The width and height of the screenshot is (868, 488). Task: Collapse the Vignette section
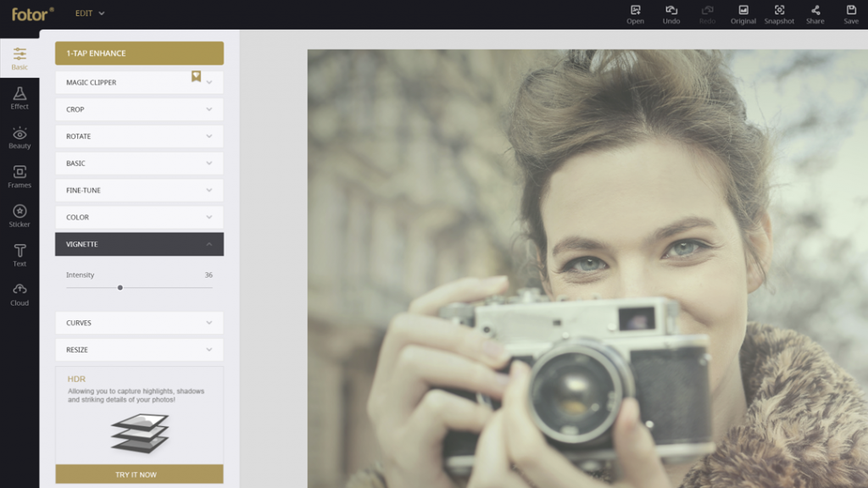(139, 244)
